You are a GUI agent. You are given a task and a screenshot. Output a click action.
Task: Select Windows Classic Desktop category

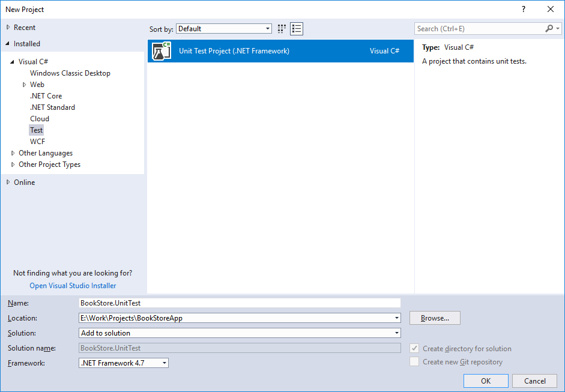(x=70, y=73)
